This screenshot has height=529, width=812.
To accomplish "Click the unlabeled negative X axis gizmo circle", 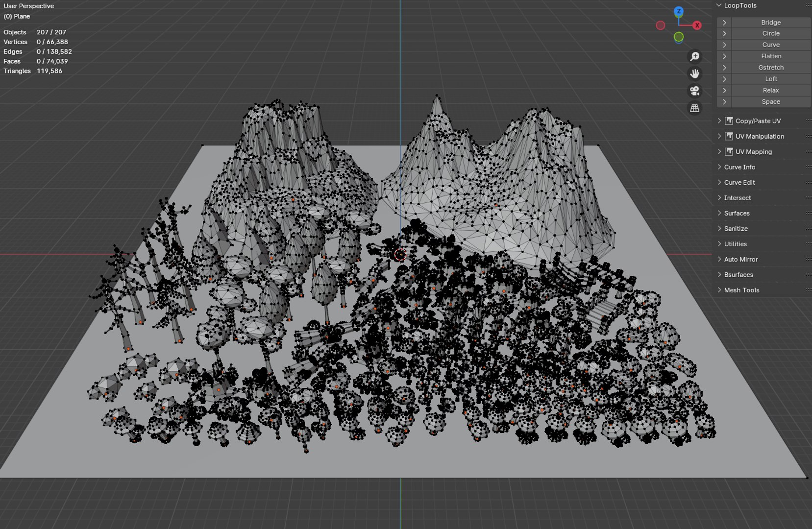I will tap(661, 25).
